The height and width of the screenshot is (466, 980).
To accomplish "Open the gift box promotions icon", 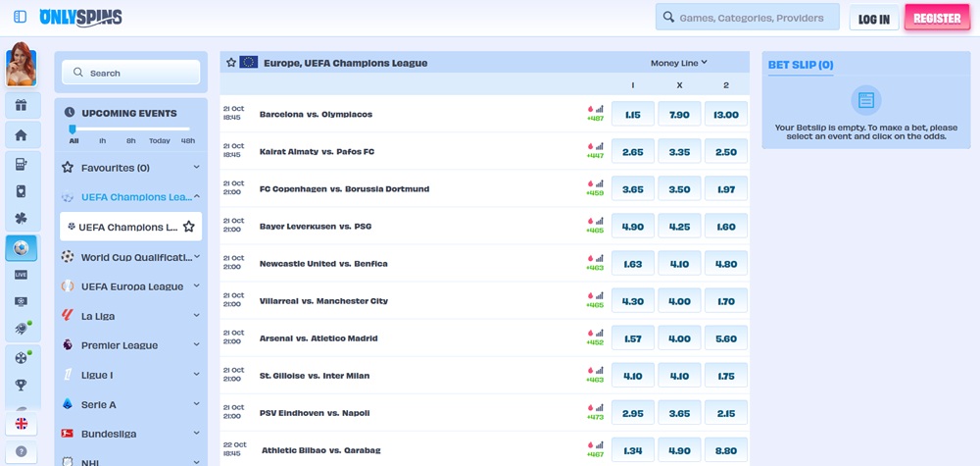I will (x=22, y=105).
